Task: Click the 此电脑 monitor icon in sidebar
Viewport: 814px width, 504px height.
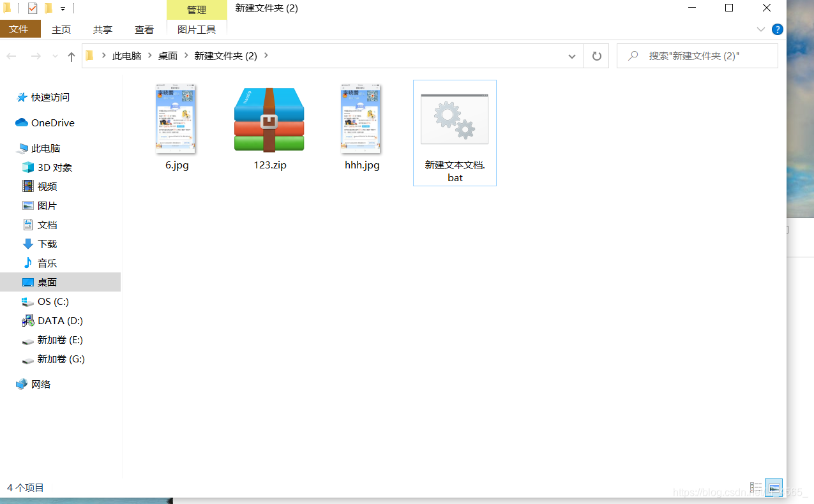Action: 23,148
